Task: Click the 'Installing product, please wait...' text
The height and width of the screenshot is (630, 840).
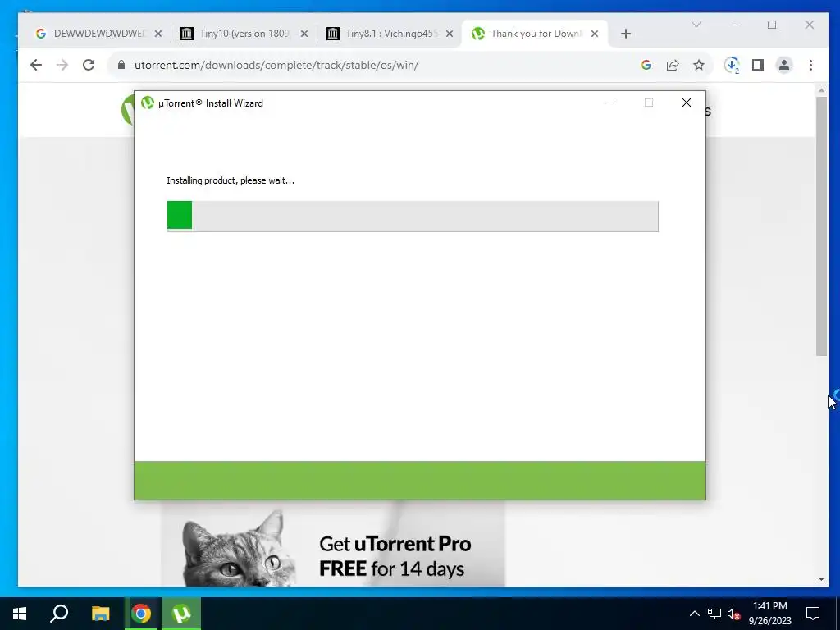Action: 231,180
